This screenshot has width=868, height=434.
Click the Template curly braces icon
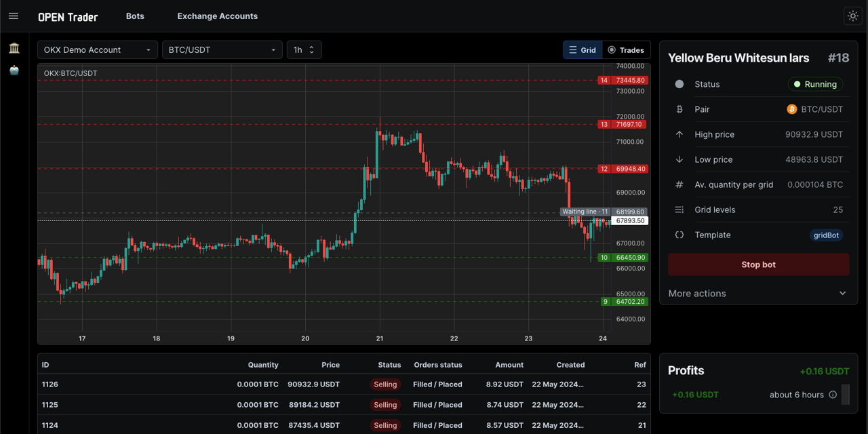pyautogui.click(x=679, y=235)
